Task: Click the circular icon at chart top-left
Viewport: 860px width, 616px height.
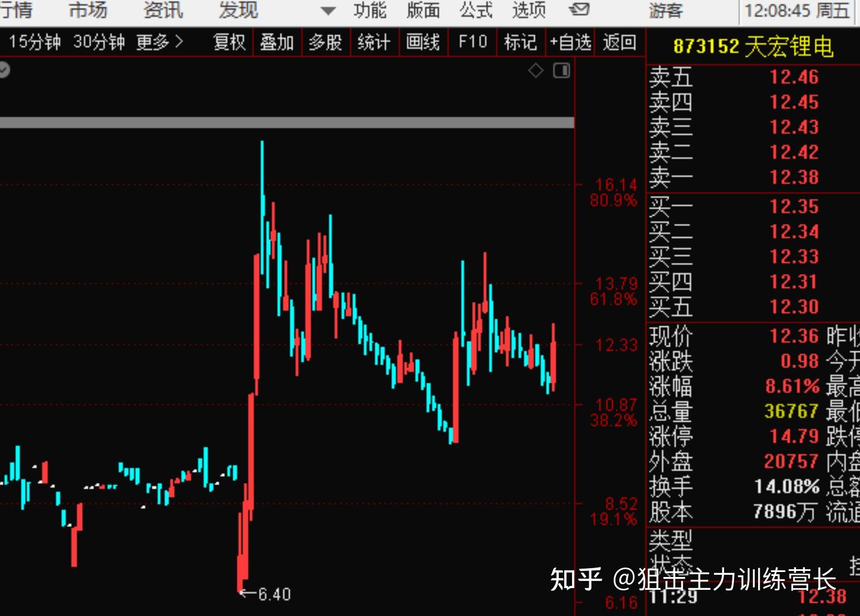Action: pyautogui.click(x=6, y=70)
